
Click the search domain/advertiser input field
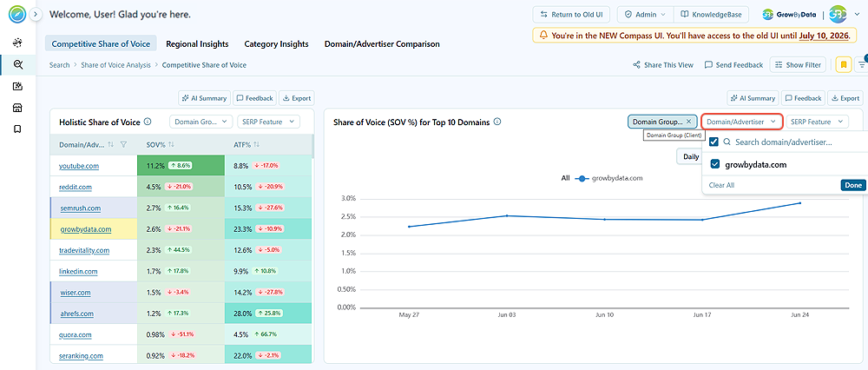pos(792,142)
